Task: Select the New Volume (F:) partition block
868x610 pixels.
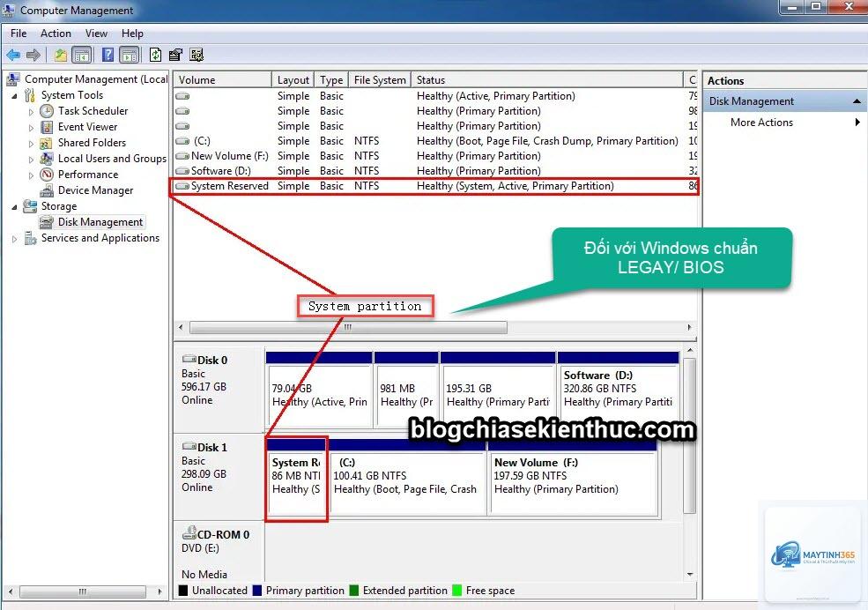Action: [573, 476]
